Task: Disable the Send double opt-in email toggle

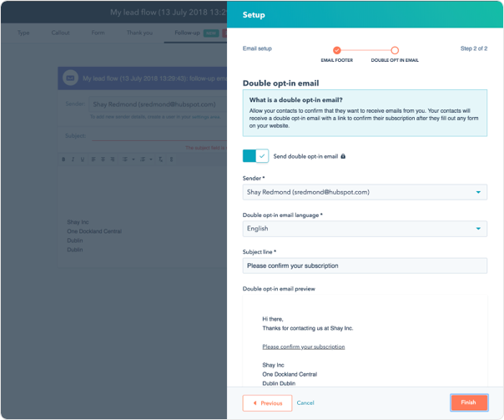Action: tap(255, 156)
